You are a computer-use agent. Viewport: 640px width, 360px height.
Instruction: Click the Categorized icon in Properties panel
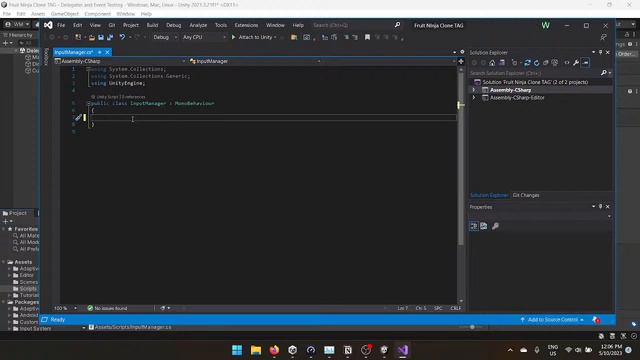pyautogui.click(x=474, y=226)
